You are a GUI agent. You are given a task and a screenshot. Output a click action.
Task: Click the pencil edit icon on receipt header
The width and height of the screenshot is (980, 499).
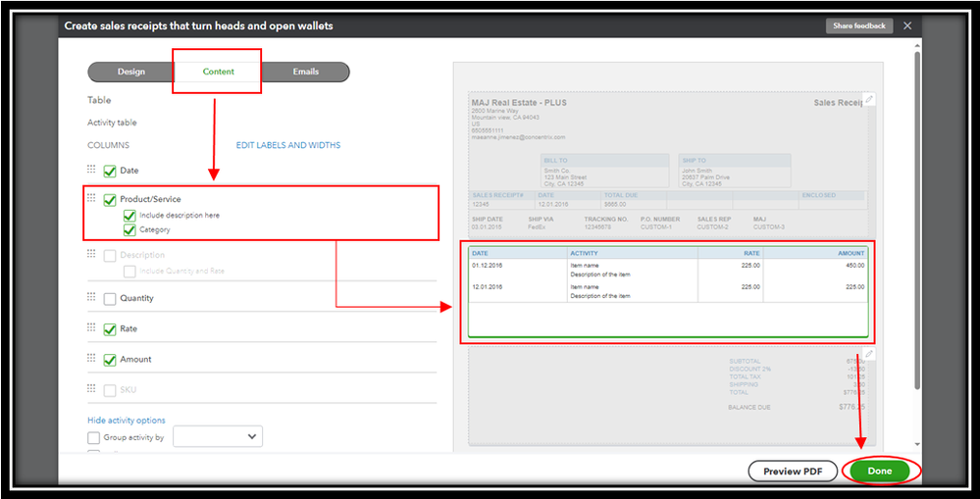point(869,99)
